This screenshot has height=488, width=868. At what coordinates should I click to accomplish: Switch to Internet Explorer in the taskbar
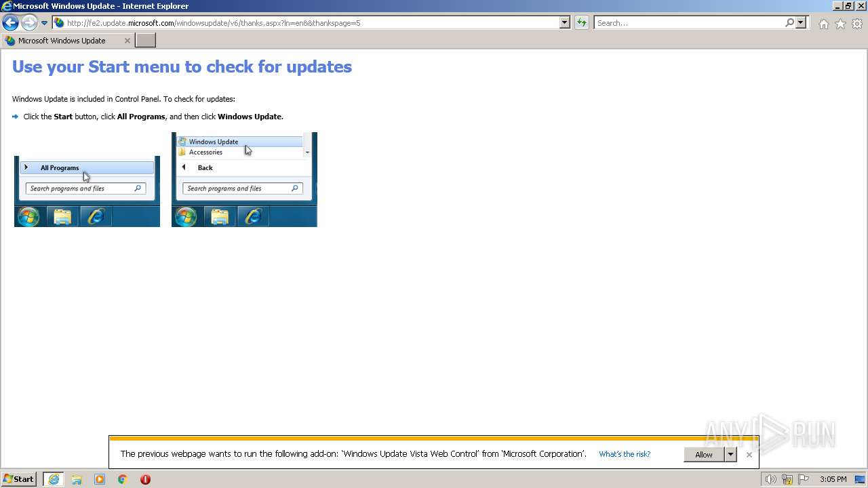(x=54, y=479)
